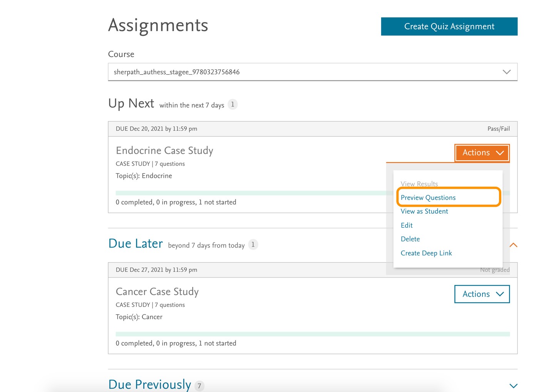This screenshot has height=392, width=551.
Task: Click the Assignments page heading
Action: [x=158, y=25]
